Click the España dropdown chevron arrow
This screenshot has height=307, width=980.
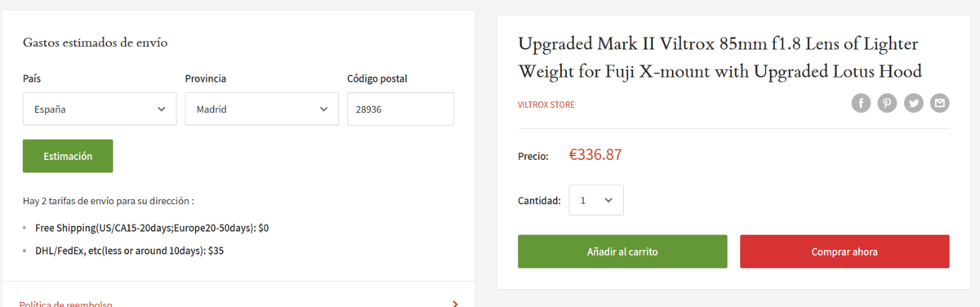(161, 109)
